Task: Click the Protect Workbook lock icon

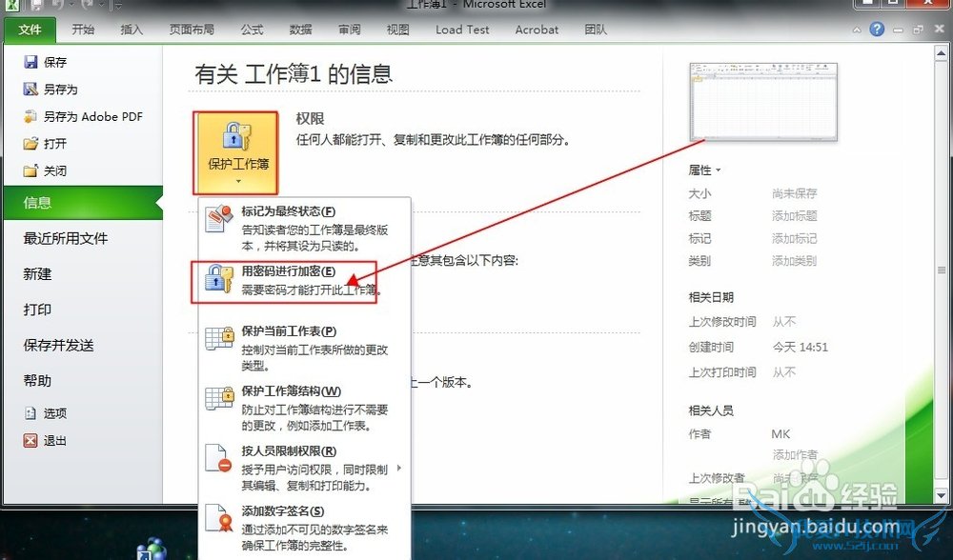Action: coord(237,136)
